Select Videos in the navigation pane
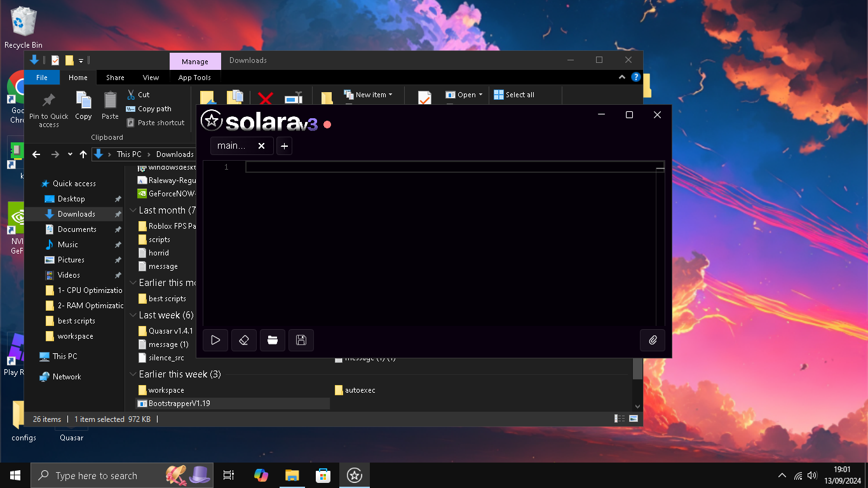This screenshot has height=488, width=868. [x=69, y=275]
